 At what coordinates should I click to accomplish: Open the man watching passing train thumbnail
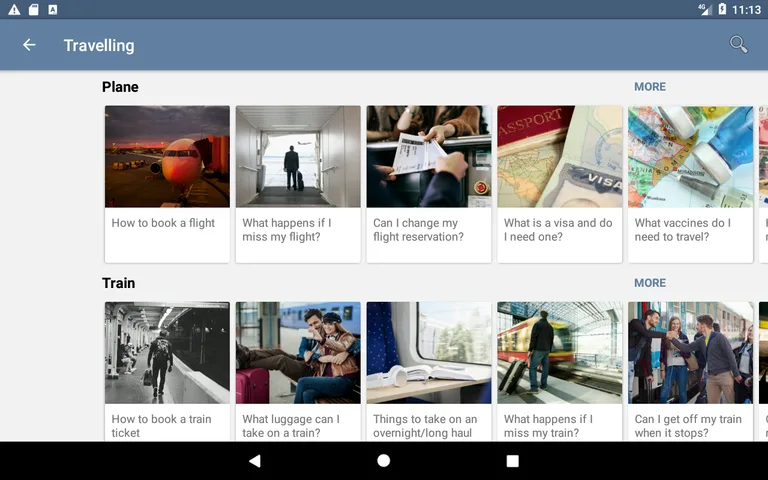tap(560, 353)
